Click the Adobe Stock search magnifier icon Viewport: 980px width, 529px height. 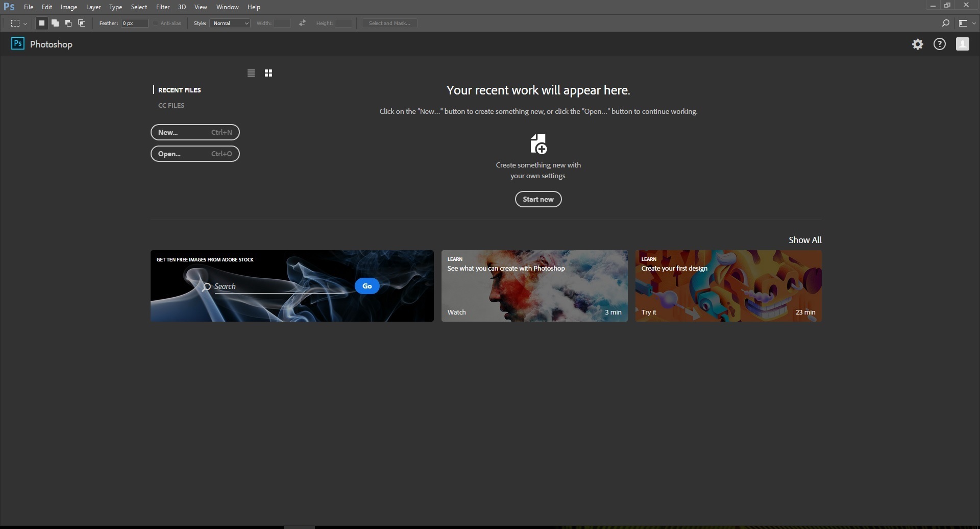click(206, 287)
